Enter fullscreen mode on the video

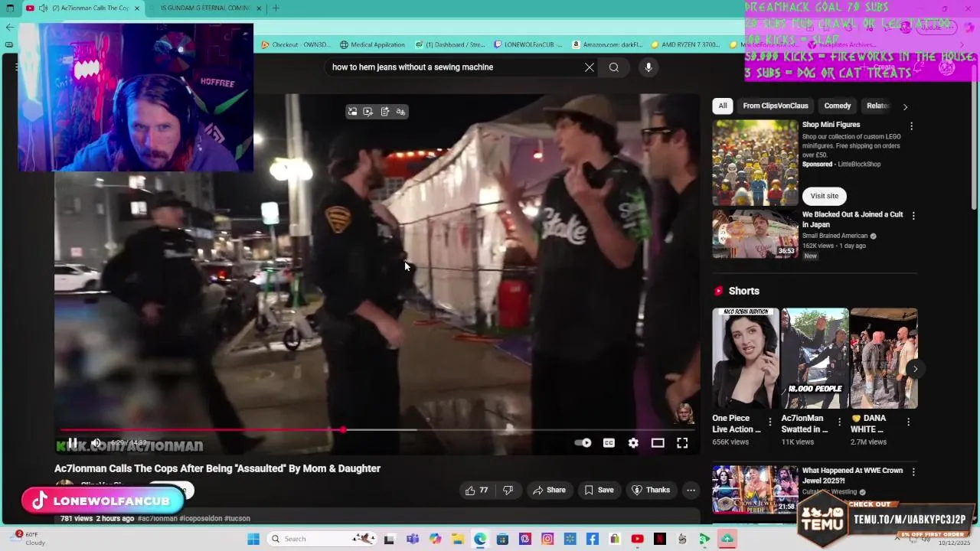point(682,443)
